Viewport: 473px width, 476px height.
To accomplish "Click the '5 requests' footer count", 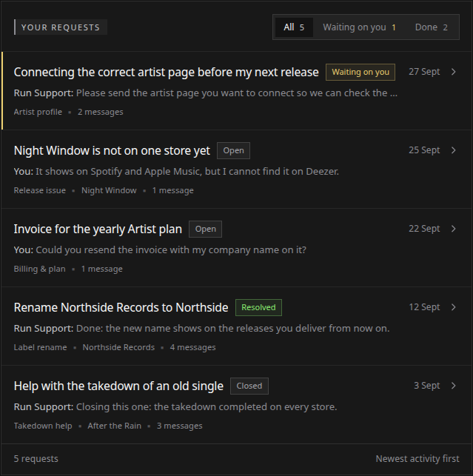I will [36, 459].
